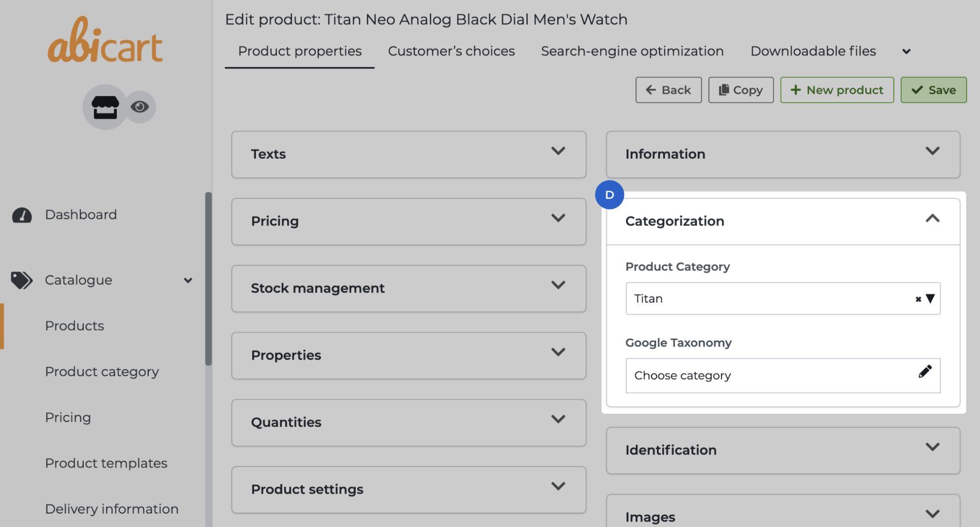Click the New product button
This screenshot has height=527, width=980.
coord(836,90)
